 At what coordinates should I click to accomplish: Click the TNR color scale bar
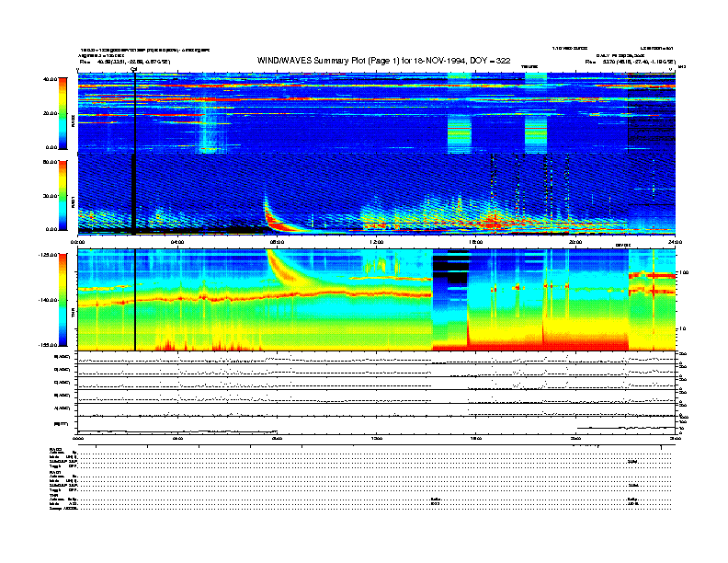click(63, 300)
